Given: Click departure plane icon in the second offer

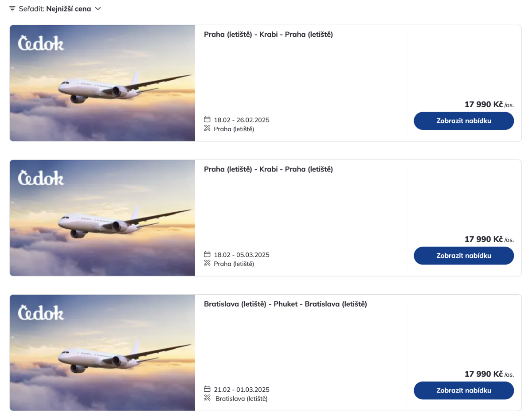Looking at the screenshot, I should (x=207, y=263).
